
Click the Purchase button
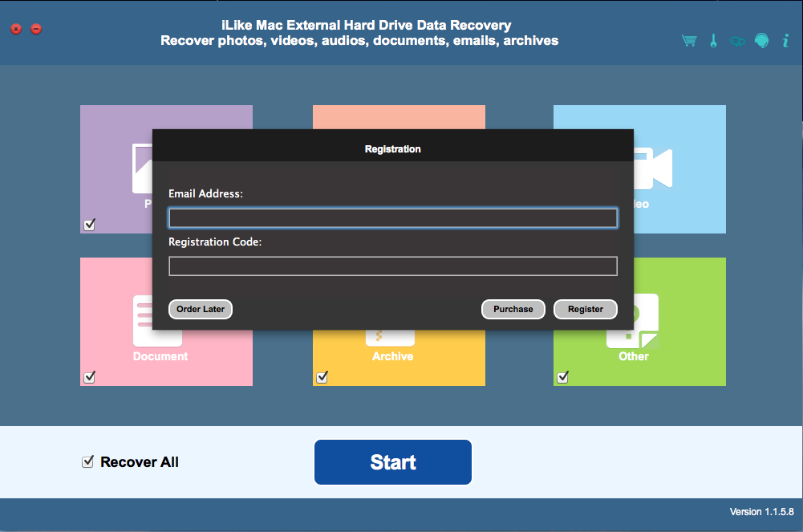pyautogui.click(x=513, y=309)
